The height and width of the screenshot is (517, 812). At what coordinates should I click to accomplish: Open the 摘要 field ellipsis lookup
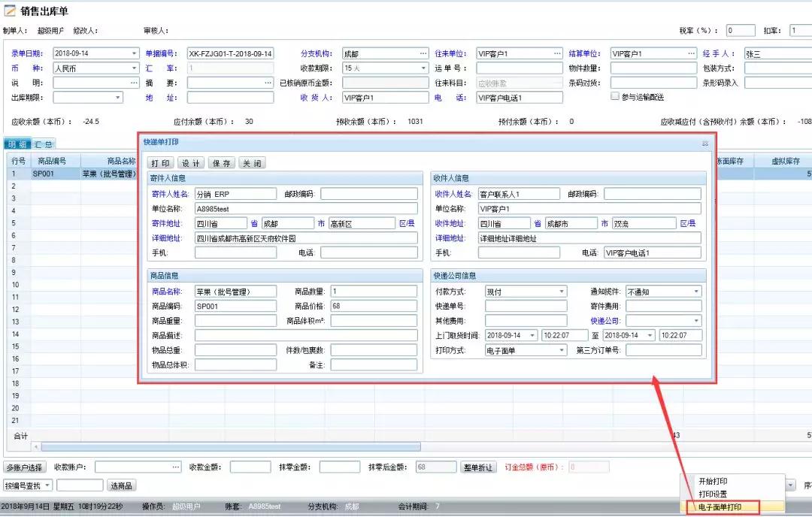click(268, 83)
